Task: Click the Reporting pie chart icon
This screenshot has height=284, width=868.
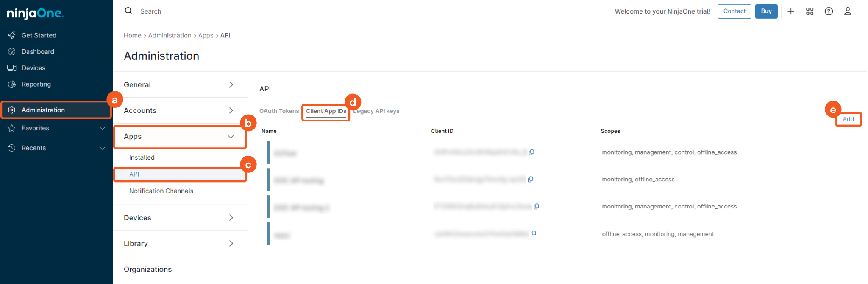Action: [x=12, y=84]
